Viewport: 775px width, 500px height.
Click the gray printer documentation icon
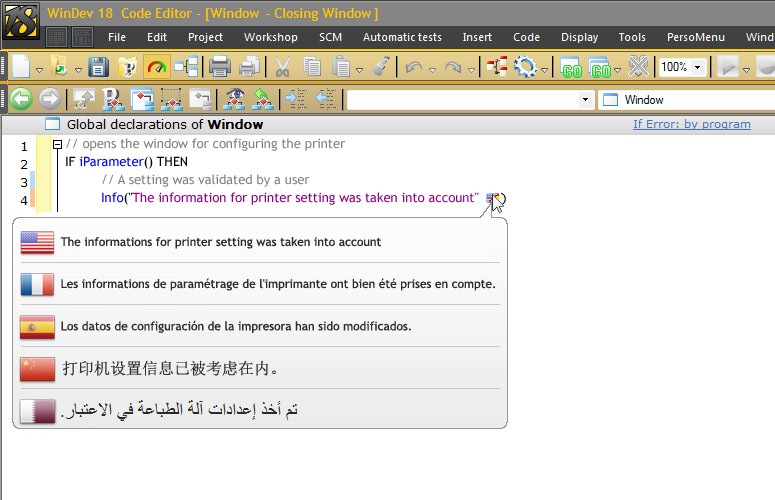(x=249, y=67)
